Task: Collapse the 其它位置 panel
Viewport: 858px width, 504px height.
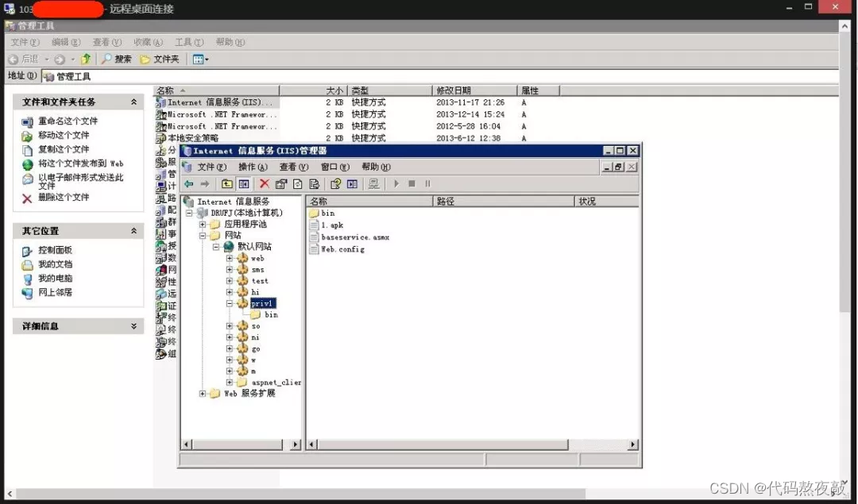Action: coord(133,231)
